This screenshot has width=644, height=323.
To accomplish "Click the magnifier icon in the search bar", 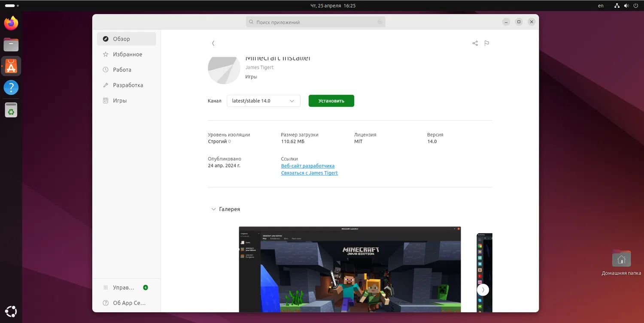I will (x=251, y=22).
